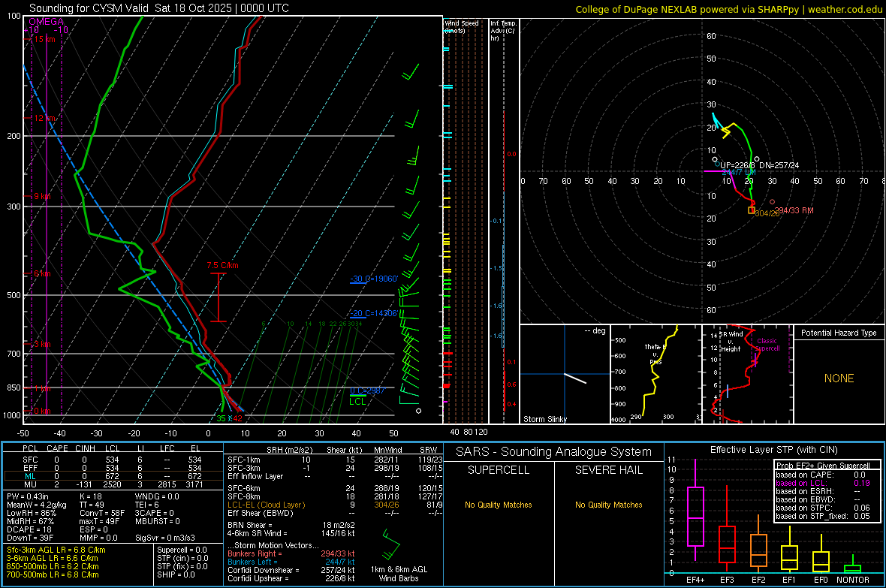Image resolution: width=886 pixels, height=588 pixels.
Task: Select the MU parcel row
Action: (113, 484)
